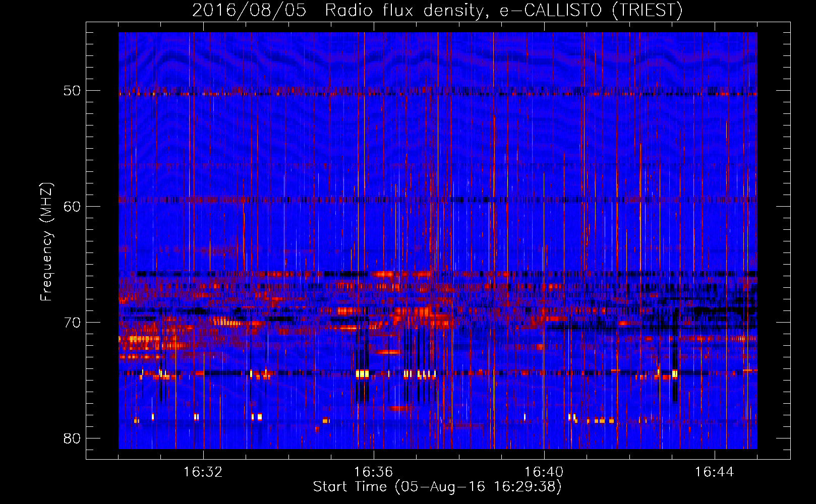Click the 80 frequency tick label
The height and width of the screenshot is (504, 816).
[72, 438]
